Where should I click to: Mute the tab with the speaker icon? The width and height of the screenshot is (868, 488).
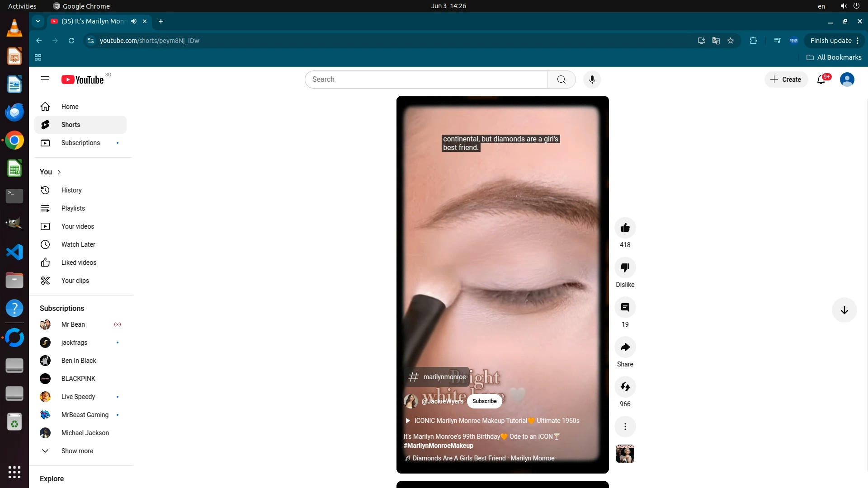(x=134, y=21)
